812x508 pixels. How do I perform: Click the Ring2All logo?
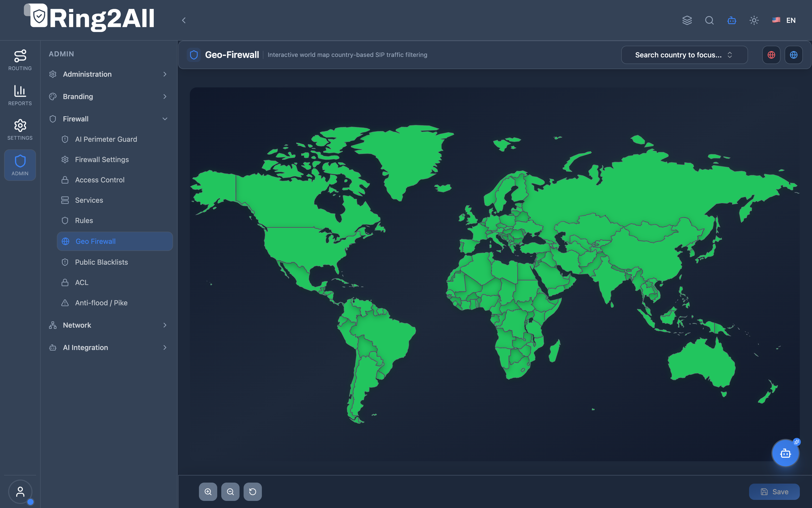tap(89, 18)
